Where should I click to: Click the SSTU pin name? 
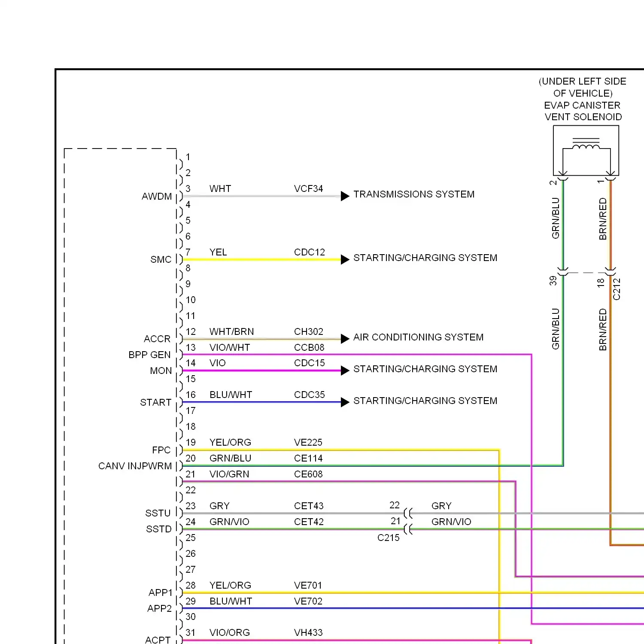158,513
